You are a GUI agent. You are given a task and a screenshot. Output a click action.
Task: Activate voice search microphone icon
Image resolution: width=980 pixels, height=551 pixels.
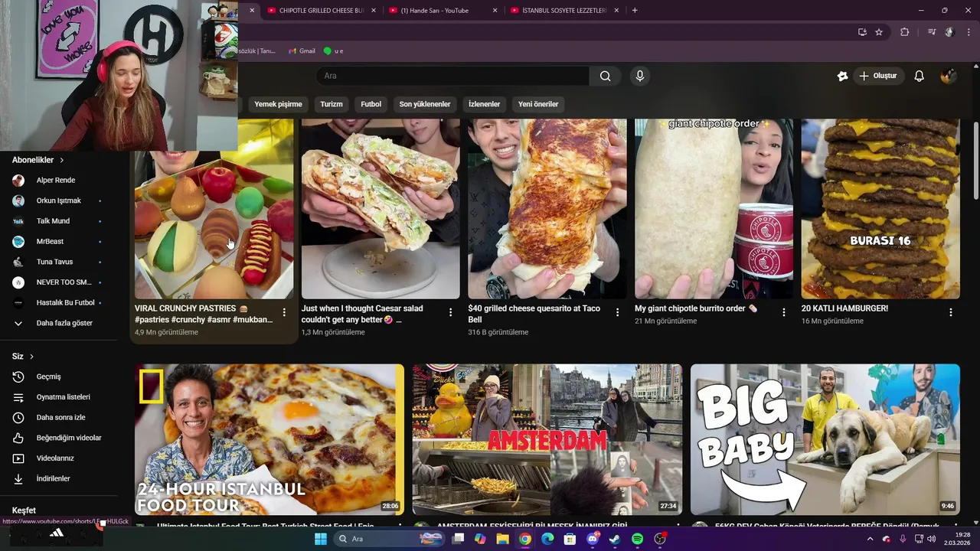pos(640,76)
